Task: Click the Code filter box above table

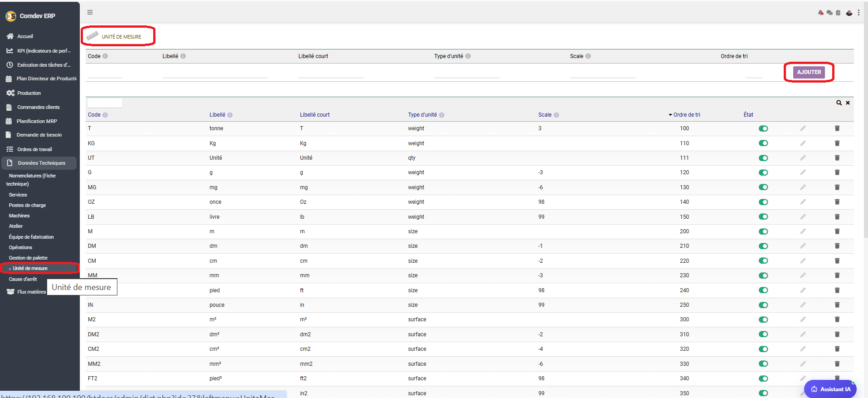Action: 105,103
